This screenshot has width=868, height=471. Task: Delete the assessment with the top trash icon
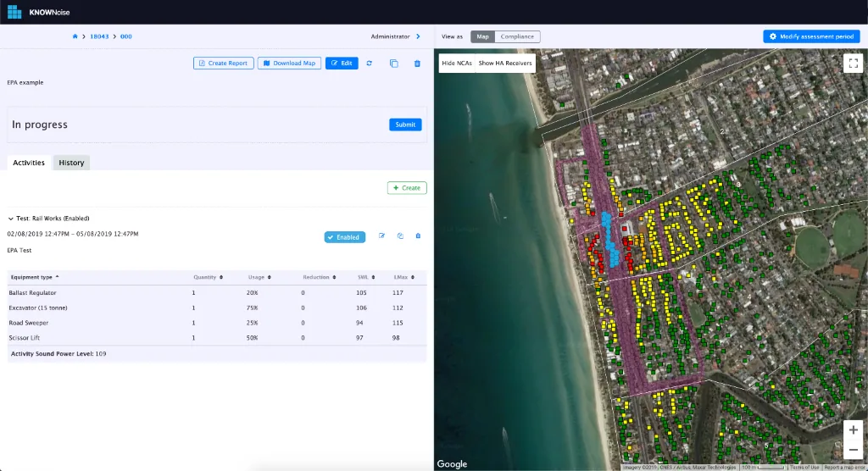417,63
